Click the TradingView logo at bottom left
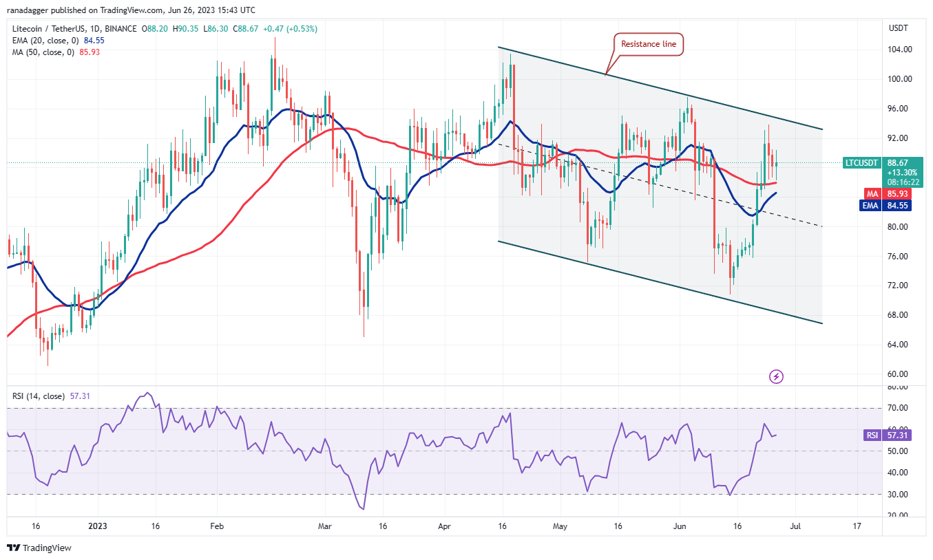This screenshot has height=560, width=933. pyautogui.click(x=39, y=548)
